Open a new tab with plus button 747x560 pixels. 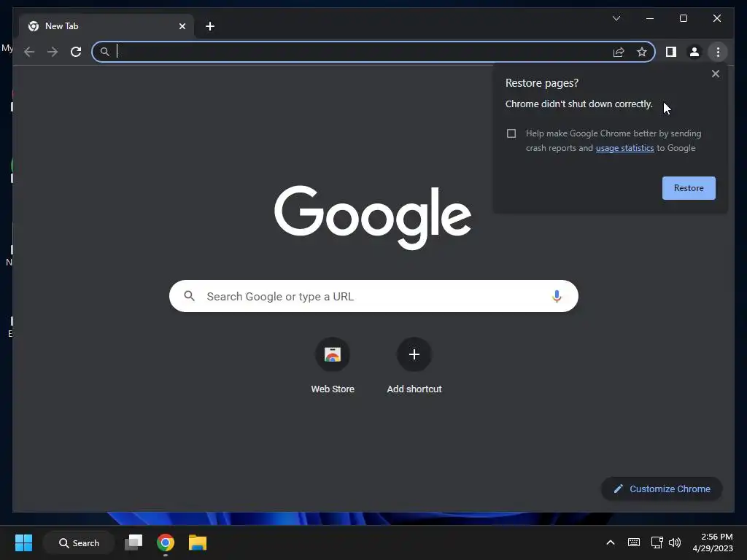[x=210, y=26]
